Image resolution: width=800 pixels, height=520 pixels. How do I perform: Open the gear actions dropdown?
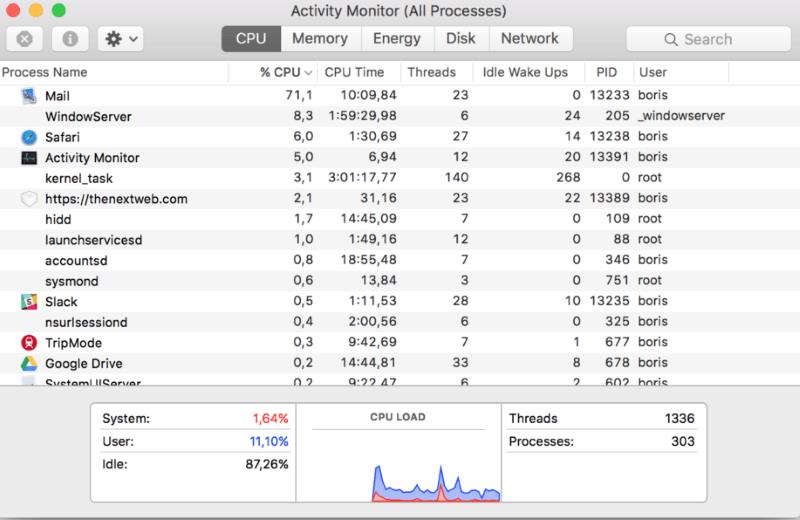[120, 39]
